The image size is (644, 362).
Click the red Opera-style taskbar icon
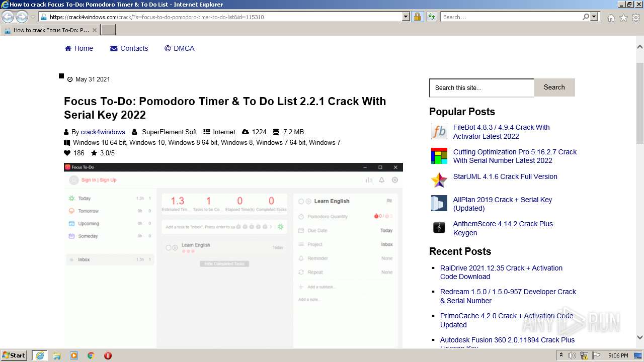[x=108, y=355]
